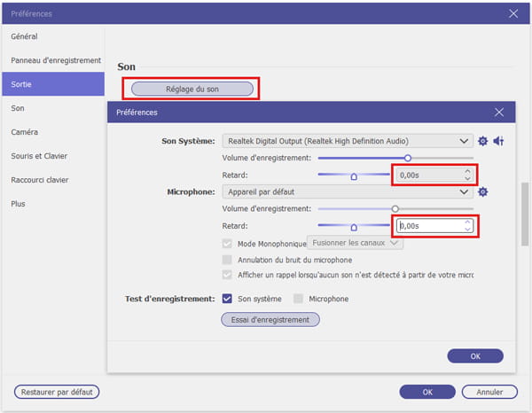Screen dimensions: 532x413
Task: Switch to the Caméra preferences tab
Action: pyautogui.click(x=24, y=131)
